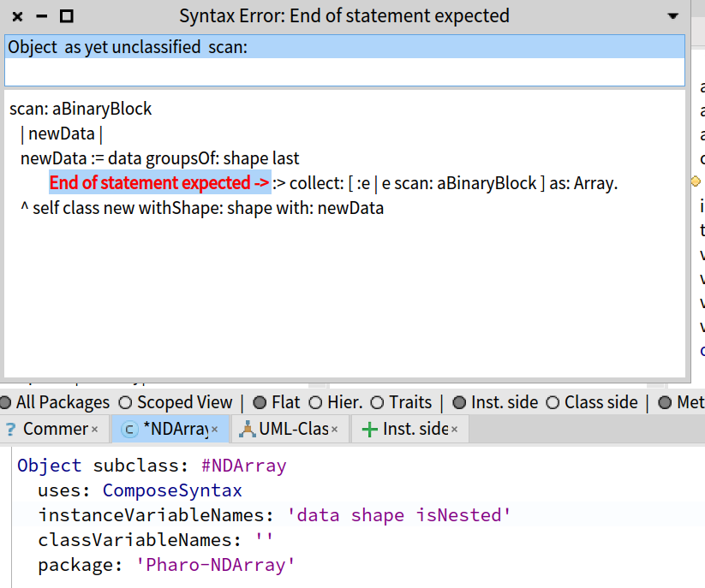Switch to the Inst. side tab

[410, 429]
